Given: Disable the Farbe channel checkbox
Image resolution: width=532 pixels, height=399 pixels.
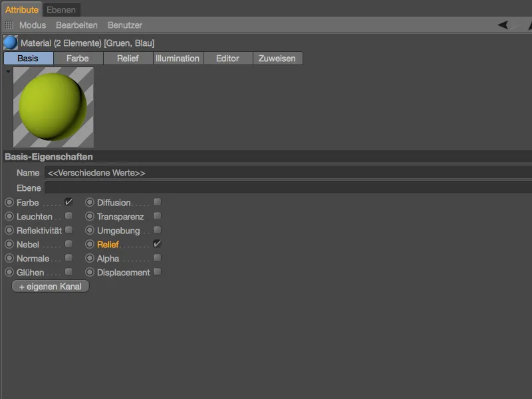Looking at the screenshot, I should (68, 202).
